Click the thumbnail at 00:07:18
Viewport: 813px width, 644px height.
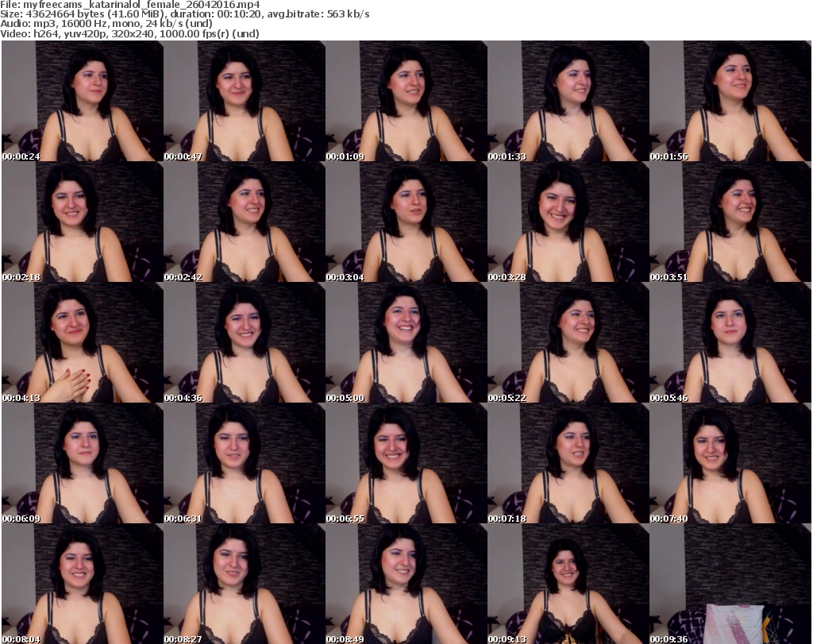(x=568, y=463)
